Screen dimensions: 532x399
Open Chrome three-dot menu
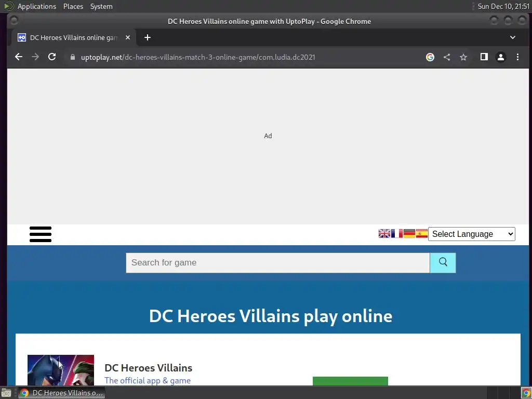(517, 57)
